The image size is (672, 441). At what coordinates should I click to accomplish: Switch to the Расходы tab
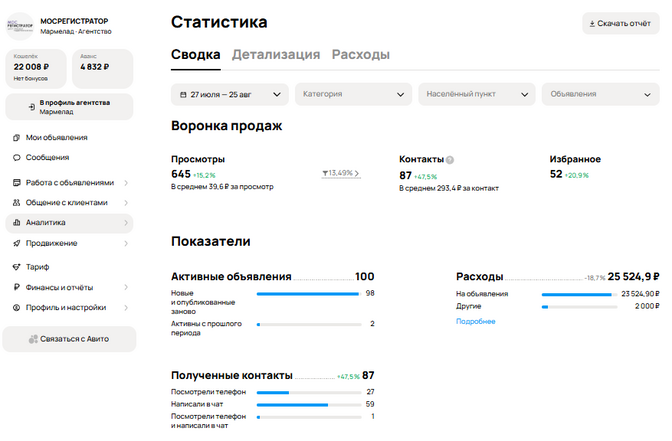click(x=360, y=55)
